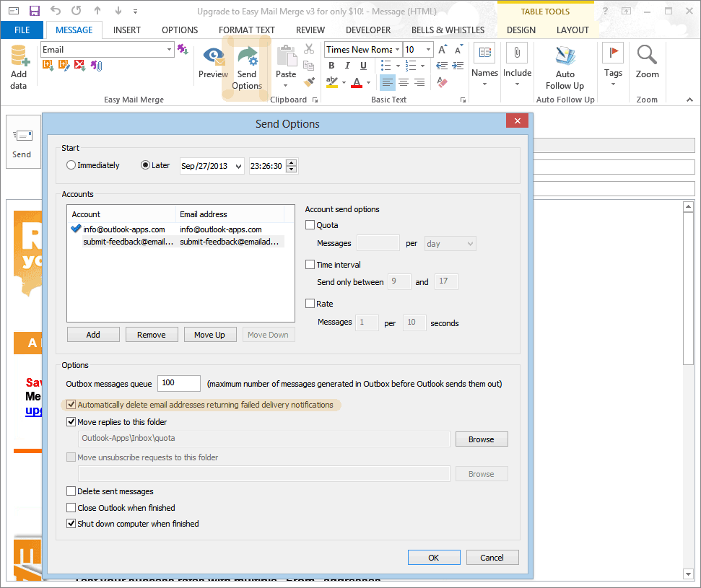This screenshot has width=701, height=588.
Task: Open the Preview eye icon
Action: [x=213, y=57]
